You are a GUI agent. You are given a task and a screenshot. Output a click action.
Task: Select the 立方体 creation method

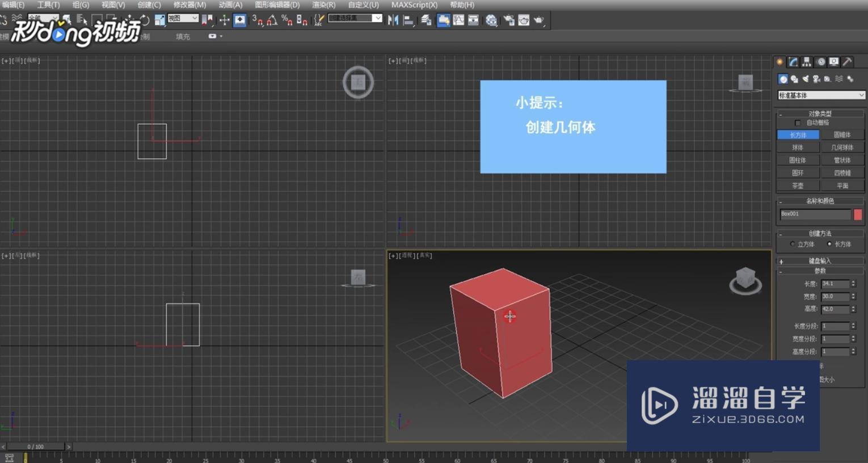pos(793,245)
